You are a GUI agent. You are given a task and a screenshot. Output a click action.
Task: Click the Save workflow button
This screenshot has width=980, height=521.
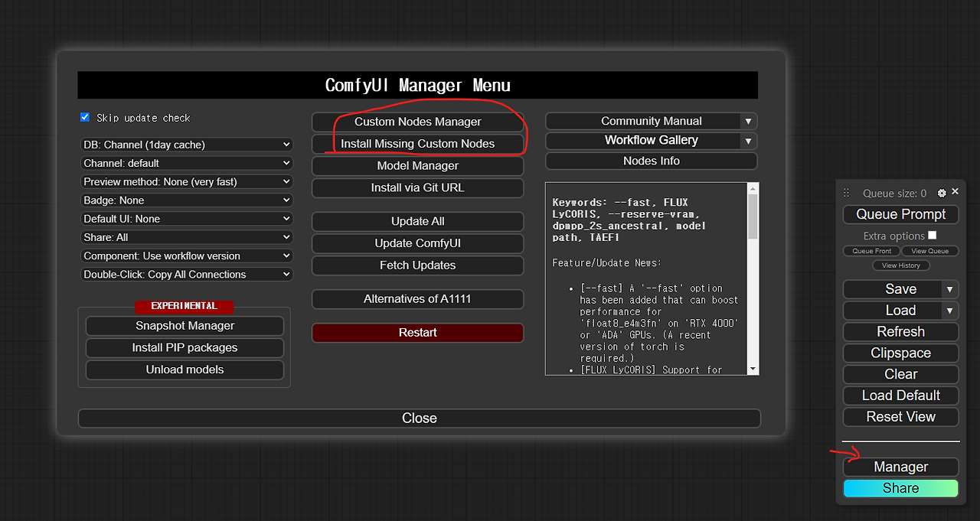(x=893, y=289)
